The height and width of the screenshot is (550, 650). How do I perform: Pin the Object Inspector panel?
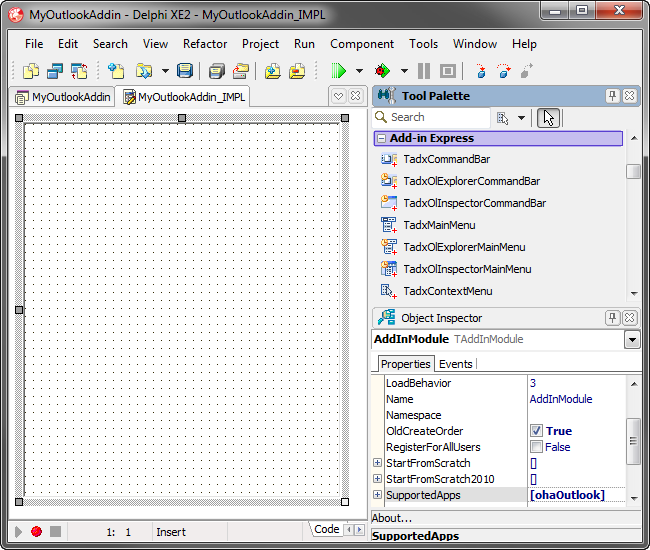612,318
